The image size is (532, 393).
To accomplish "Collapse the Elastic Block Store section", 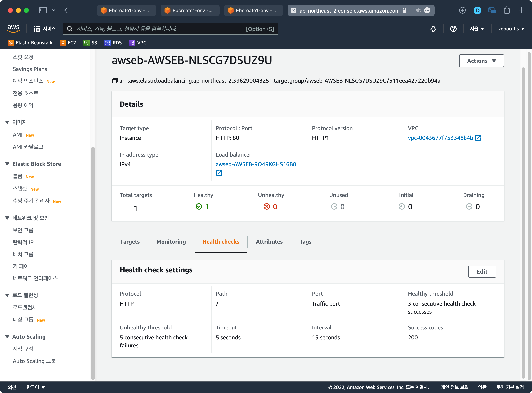I will (x=7, y=164).
